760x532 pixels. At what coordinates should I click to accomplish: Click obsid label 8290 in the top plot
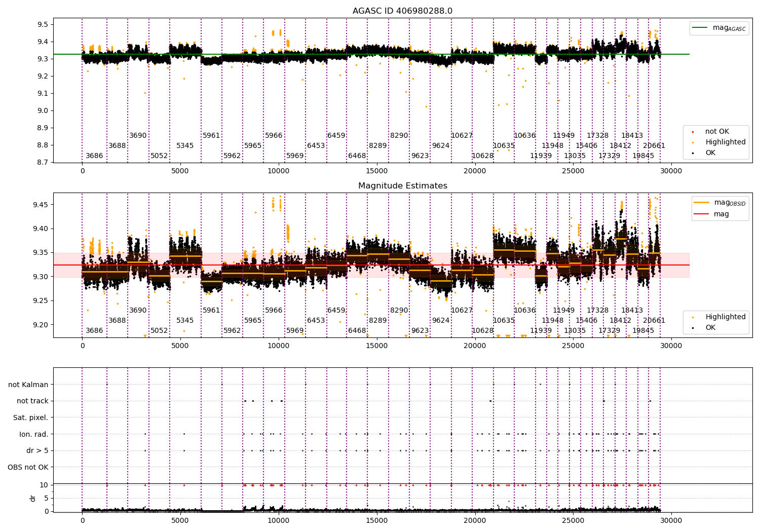tap(399, 136)
